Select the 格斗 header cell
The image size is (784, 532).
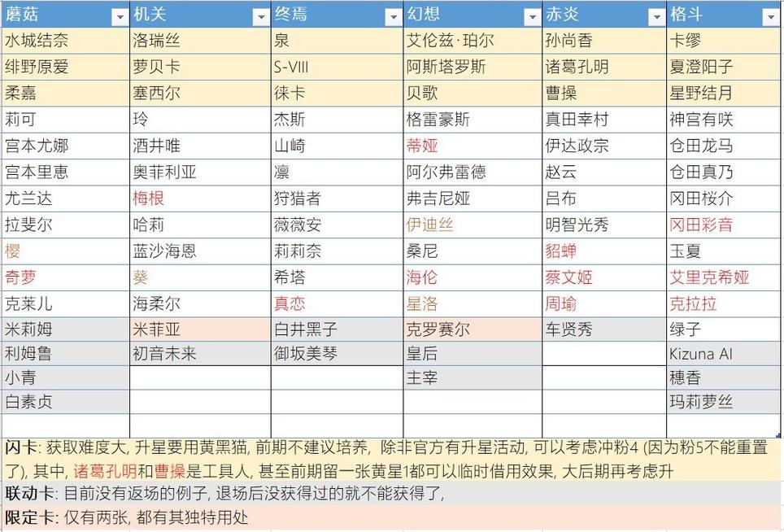tap(725, 14)
